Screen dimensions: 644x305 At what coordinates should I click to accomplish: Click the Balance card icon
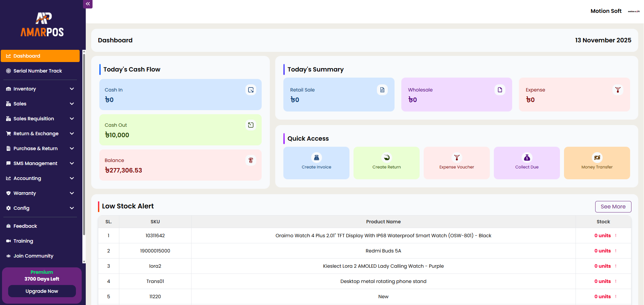(x=250, y=160)
